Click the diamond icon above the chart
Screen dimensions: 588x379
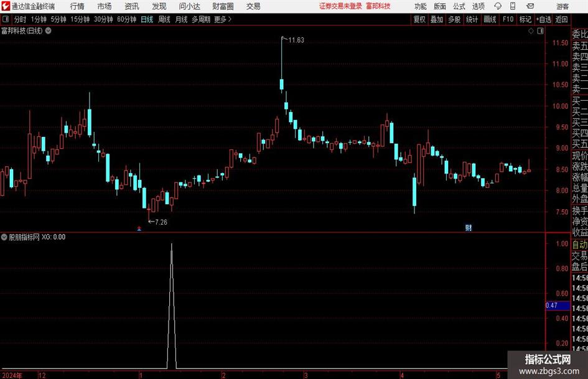531,31
